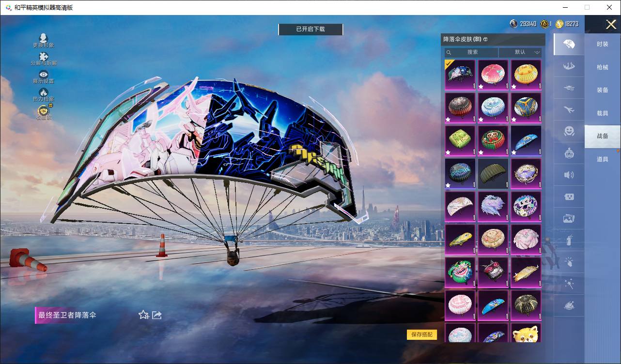Viewport: 621px width, 364px height.
Task: Switch to the 枪械 tab
Action: (x=603, y=67)
